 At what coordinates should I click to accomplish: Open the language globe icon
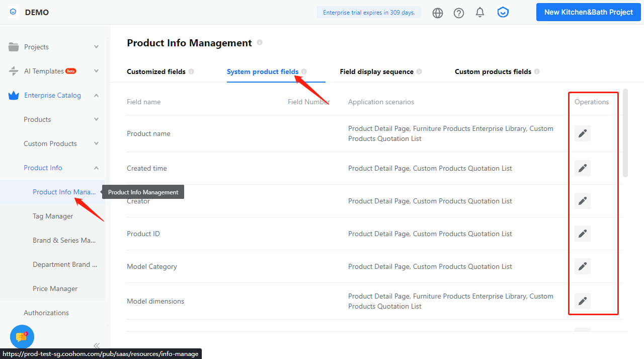coord(438,13)
